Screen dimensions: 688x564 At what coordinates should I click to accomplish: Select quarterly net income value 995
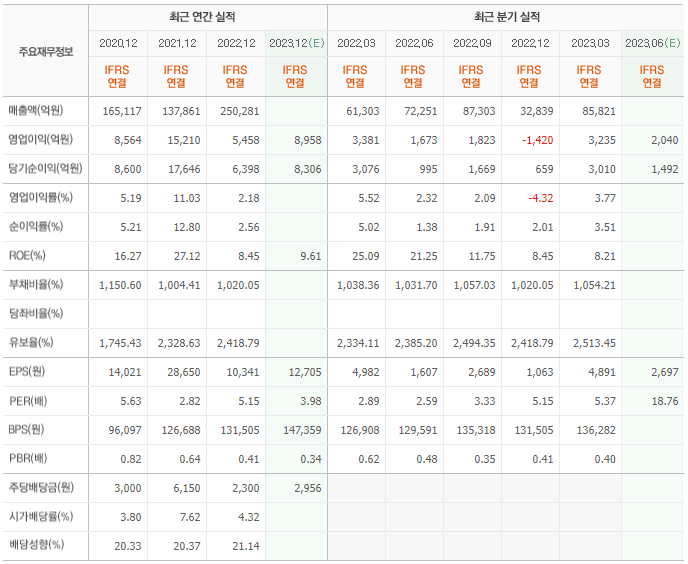click(x=428, y=169)
